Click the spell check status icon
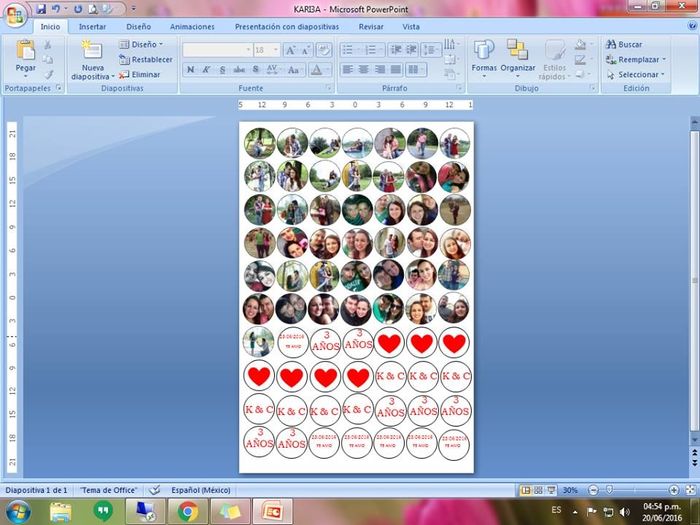Viewport: 700px width, 525px height. click(x=154, y=490)
